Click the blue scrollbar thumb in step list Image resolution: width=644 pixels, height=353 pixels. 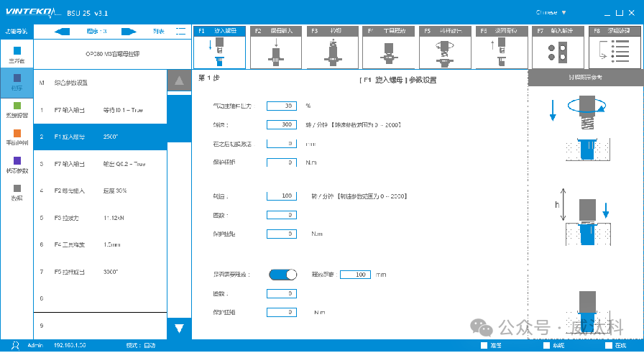pos(179,119)
